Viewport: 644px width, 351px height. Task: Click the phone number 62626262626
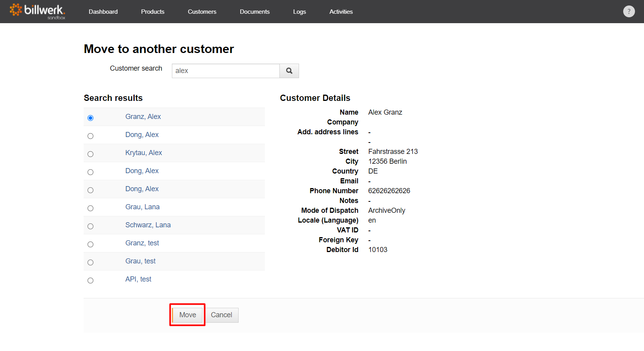389,191
